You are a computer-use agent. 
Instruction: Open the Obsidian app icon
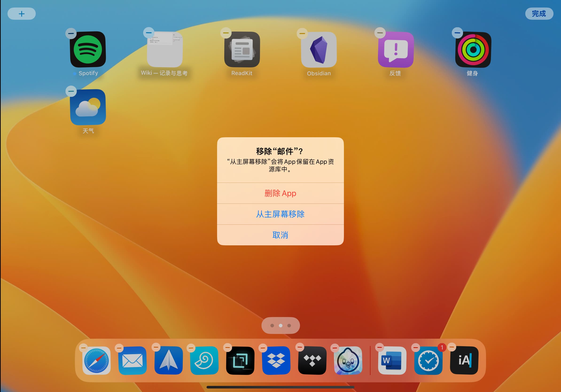click(319, 49)
